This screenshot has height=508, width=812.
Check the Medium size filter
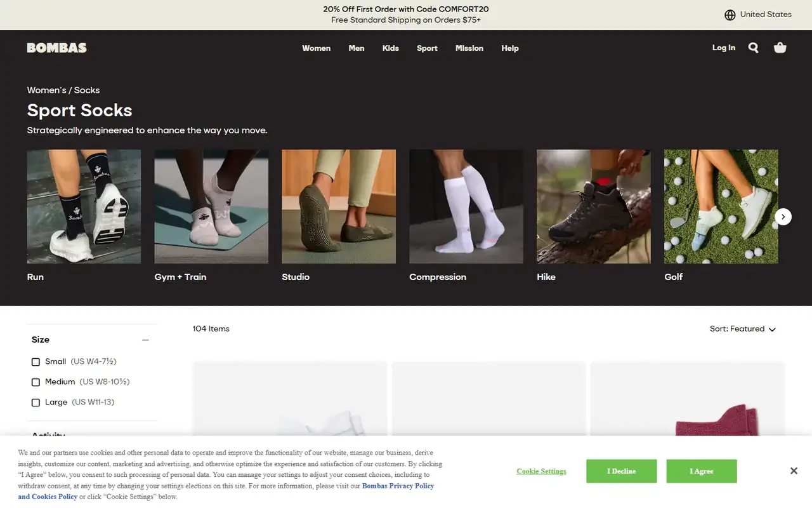[36, 382]
